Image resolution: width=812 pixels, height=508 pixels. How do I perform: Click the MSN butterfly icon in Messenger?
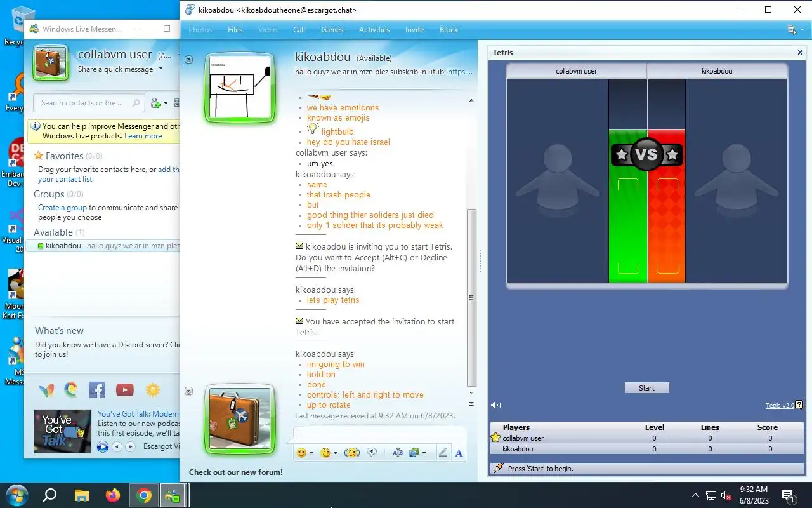(x=46, y=390)
